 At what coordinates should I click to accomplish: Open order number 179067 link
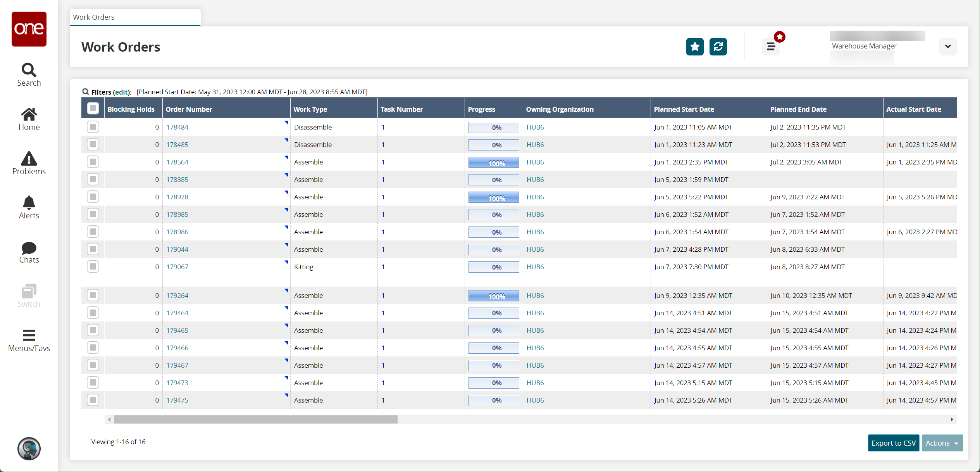pyautogui.click(x=177, y=267)
